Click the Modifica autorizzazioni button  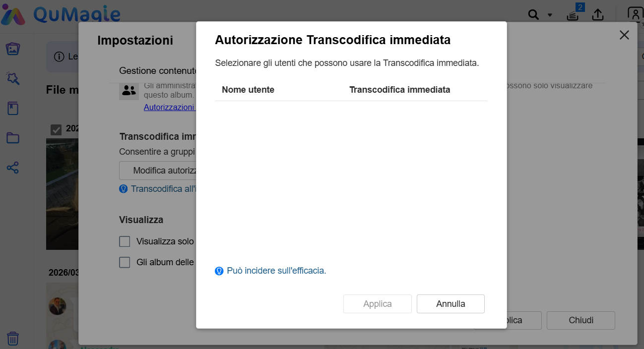[158, 171]
